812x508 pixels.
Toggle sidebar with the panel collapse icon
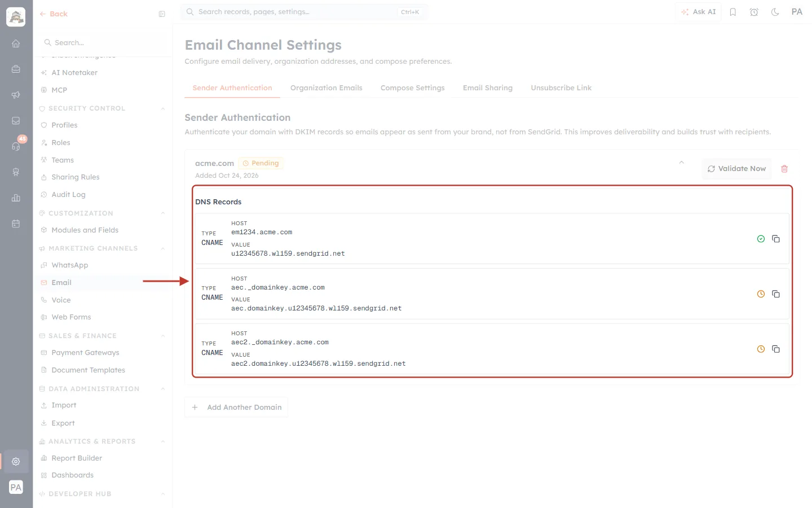click(162, 14)
